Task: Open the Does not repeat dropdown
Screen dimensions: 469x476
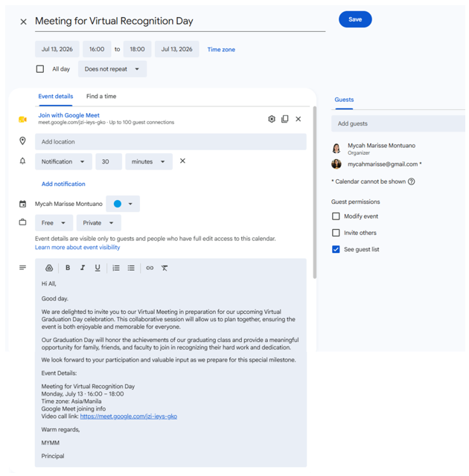Action: 112,69
